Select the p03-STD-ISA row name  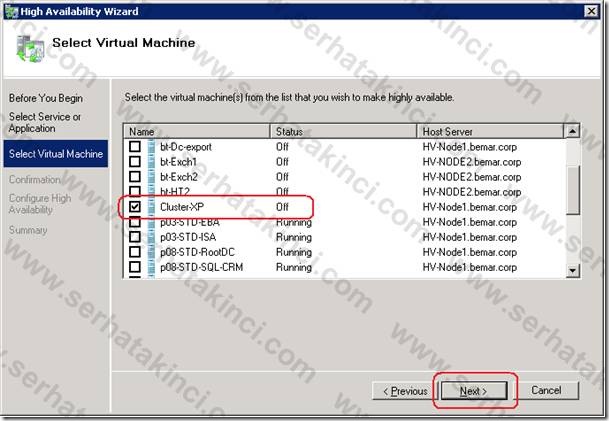[x=188, y=237]
